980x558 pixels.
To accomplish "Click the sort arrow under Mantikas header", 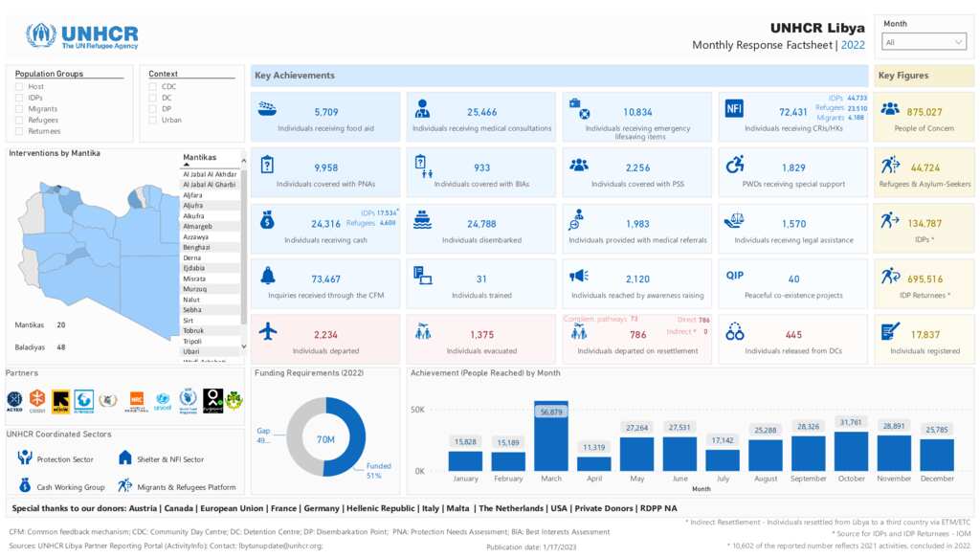I will (187, 165).
